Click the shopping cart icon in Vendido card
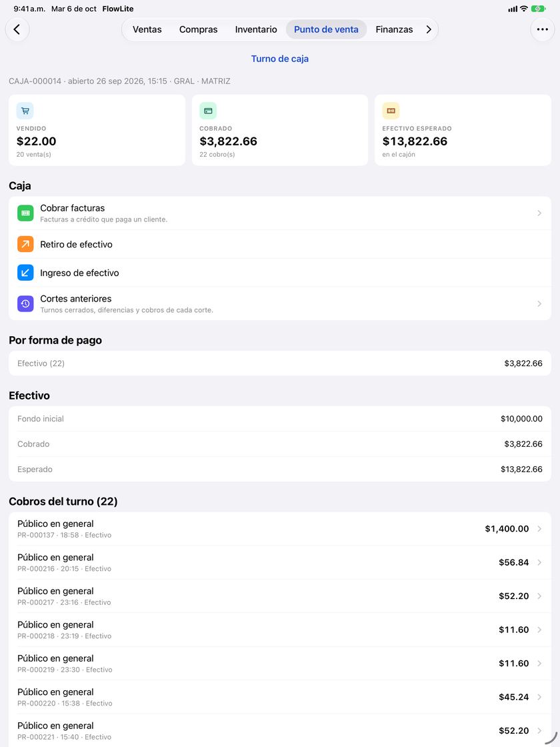 coord(25,111)
